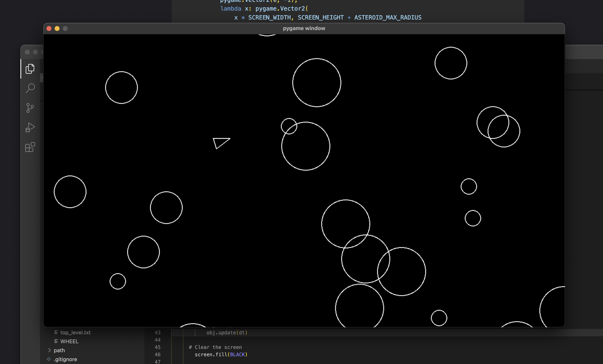Open the Search panel in the activity bar

coord(30,88)
